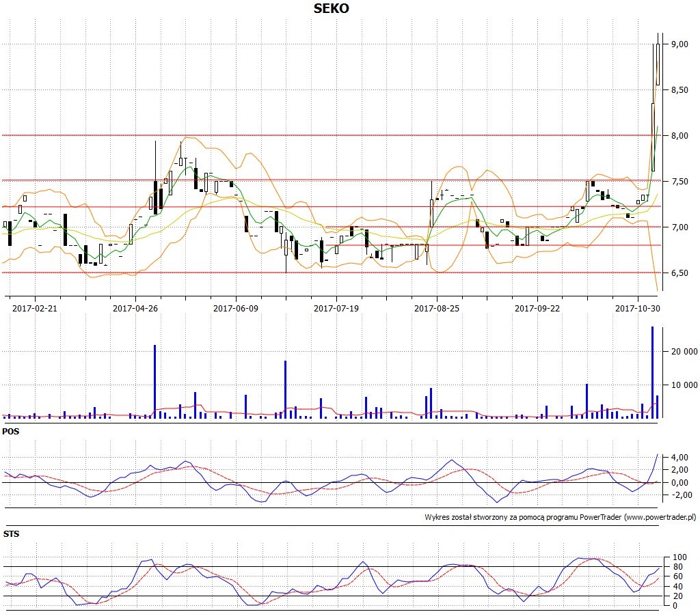Select the 2017-10-30 date label
The image size is (700, 612).
[x=638, y=308]
